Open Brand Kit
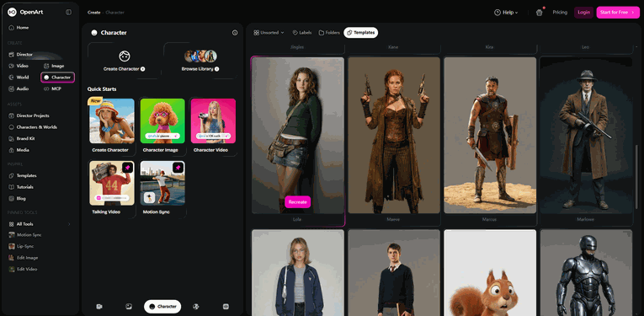 22,138
